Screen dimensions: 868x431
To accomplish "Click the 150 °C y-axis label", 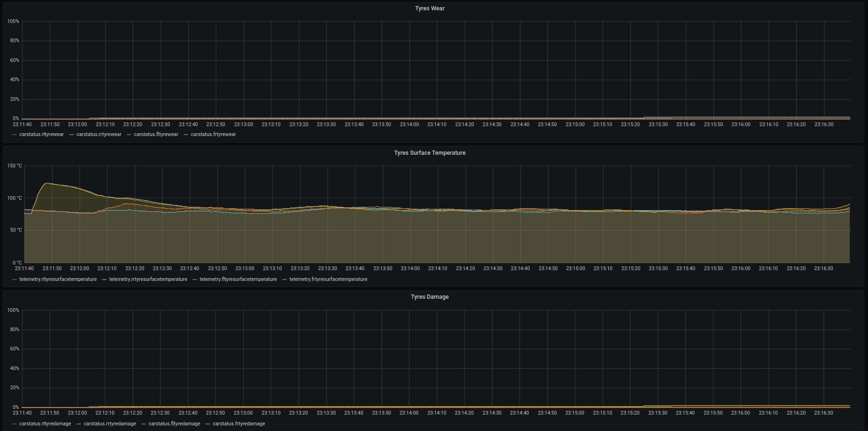I will click(x=15, y=166).
